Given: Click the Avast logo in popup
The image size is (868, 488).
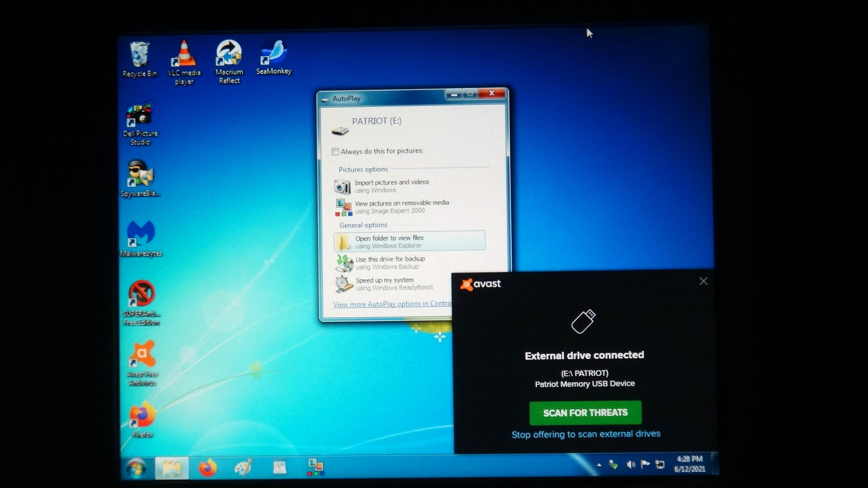Looking at the screenshot, I should coord(481,284).
